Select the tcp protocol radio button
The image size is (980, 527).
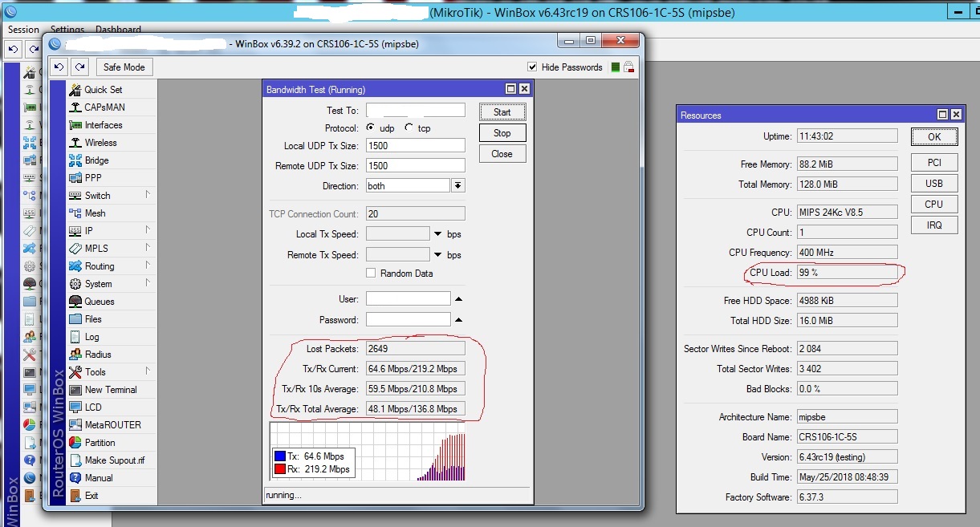pos(409,128)
